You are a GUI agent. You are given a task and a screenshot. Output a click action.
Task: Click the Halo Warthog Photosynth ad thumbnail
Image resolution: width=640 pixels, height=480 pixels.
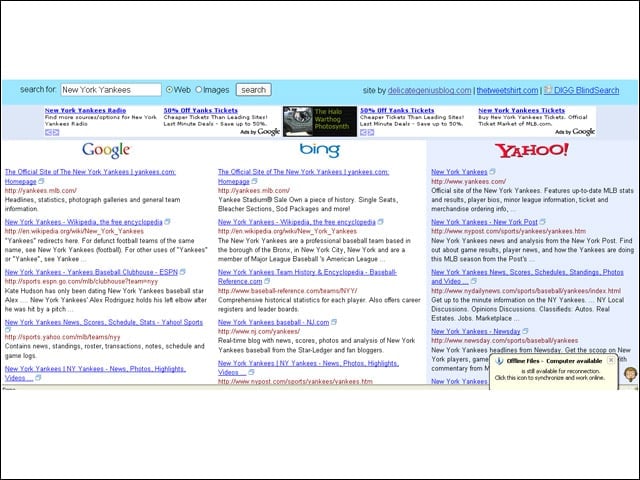click(x=320, y=121)
